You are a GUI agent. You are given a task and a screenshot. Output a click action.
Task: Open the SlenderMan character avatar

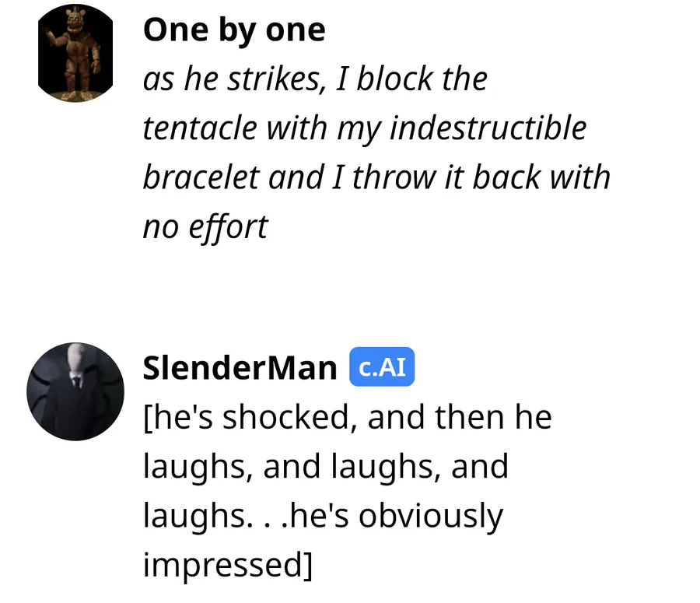coord(75,391)
